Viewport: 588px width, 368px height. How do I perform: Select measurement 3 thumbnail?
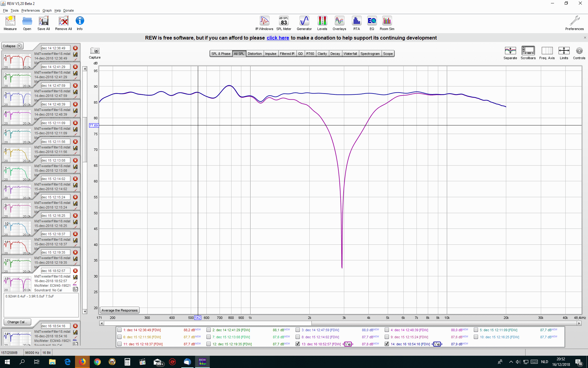click(x=18, y=98)
